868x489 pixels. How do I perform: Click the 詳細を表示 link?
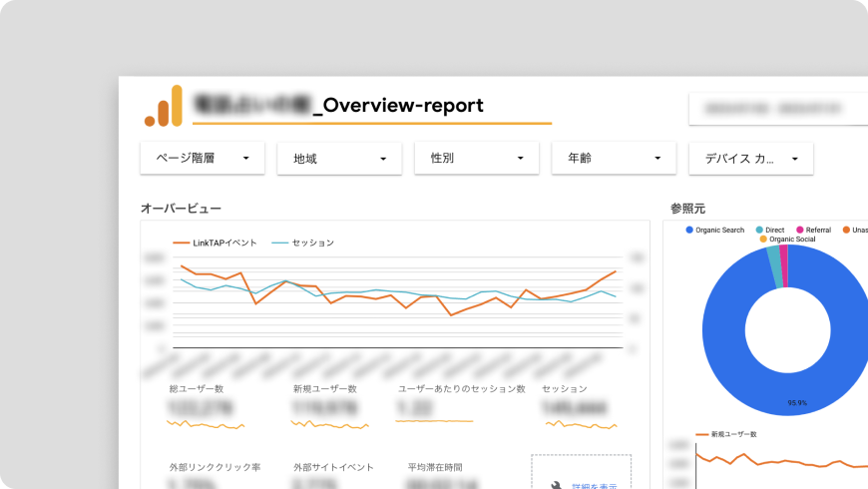coord(595,486)
